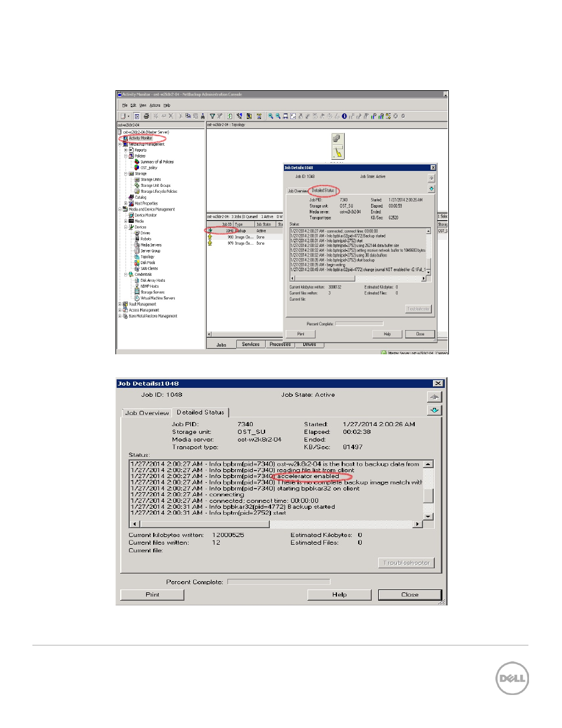562x728 pixels.
Task: Click the Server Group tree icon
Action: [137, 251]
